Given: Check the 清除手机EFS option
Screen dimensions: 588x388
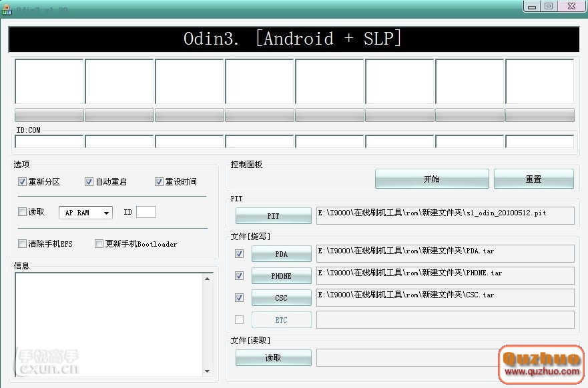Looking at the screenshot, I should [22, 244].
